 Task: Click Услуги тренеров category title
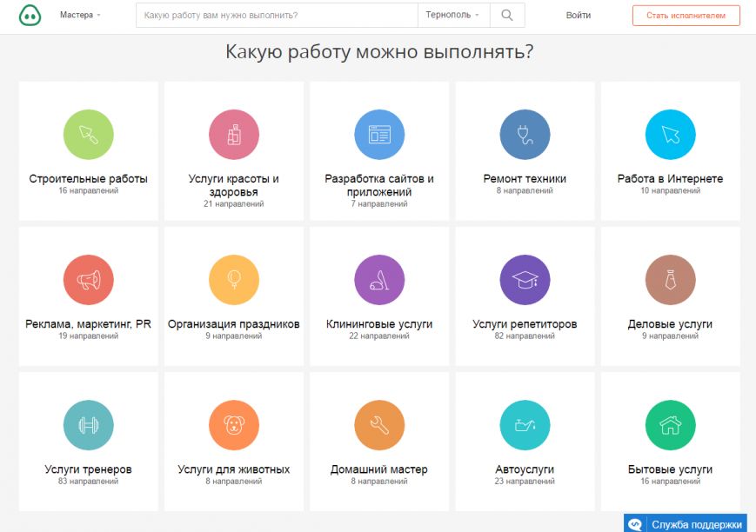88,469
